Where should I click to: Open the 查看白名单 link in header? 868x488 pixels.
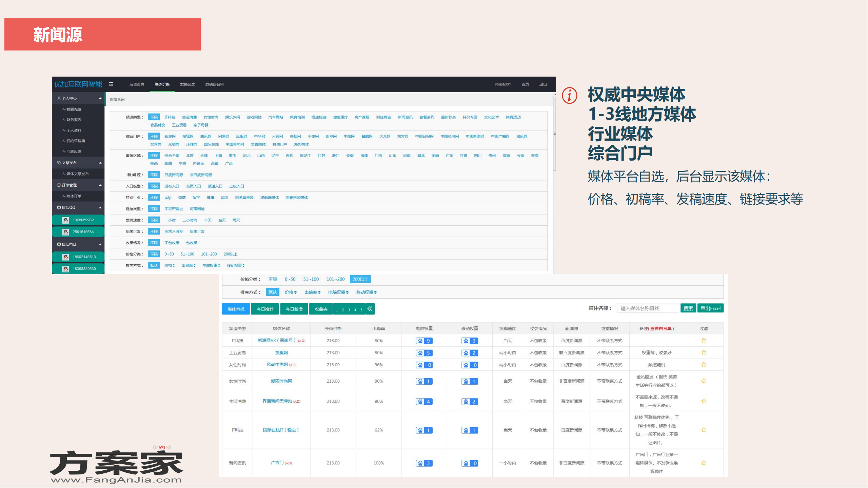coord(660,329)
